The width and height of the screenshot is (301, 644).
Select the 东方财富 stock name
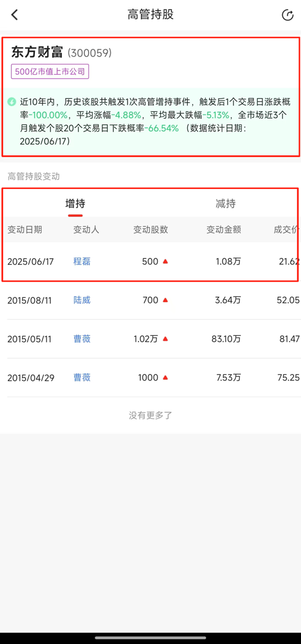tap(37, 53)
